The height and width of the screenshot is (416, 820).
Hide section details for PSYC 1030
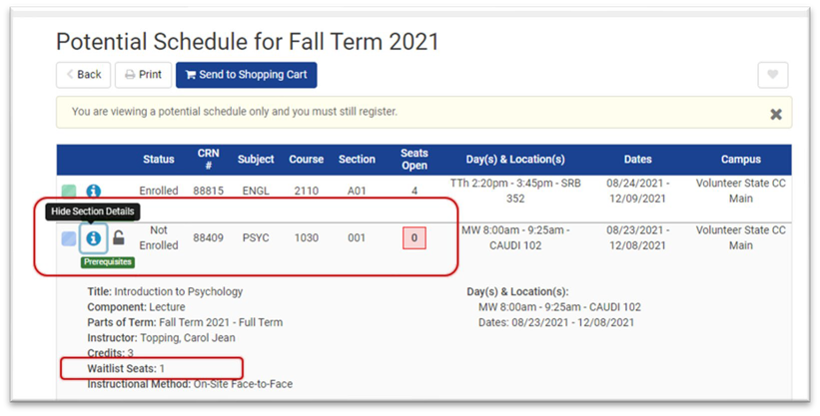click(93, 238)
